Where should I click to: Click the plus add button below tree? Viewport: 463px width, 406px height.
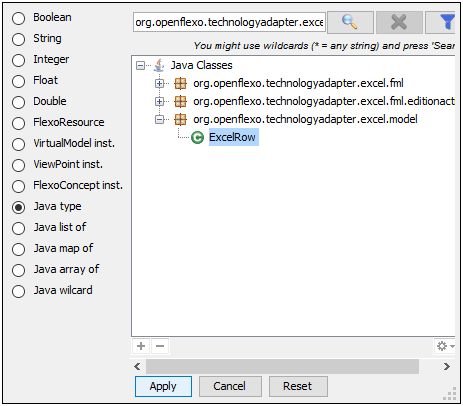click(x=141, y=346)
